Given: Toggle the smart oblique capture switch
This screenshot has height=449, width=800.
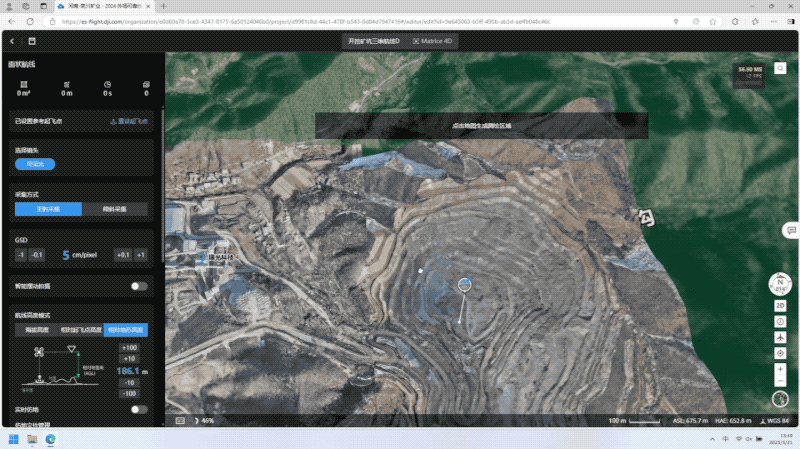Looking at the screenshot, I should tap(139, 286).
